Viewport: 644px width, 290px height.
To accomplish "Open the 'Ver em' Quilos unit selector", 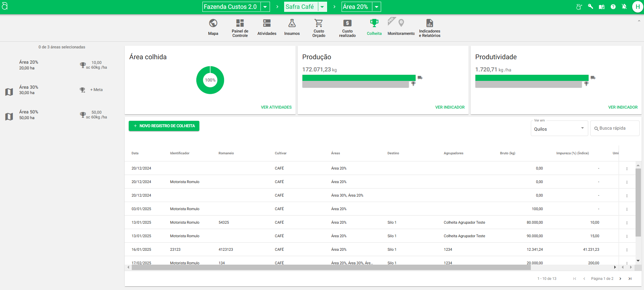I will (559, 129).
